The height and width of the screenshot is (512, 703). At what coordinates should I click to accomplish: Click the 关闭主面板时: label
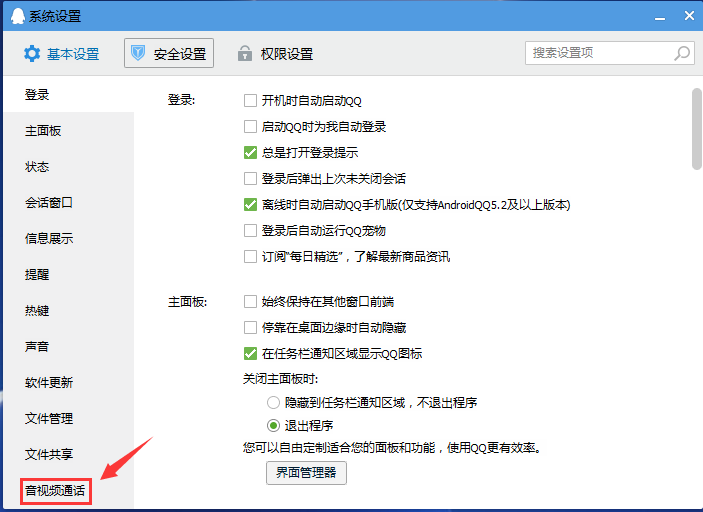(x=281, y=379)
